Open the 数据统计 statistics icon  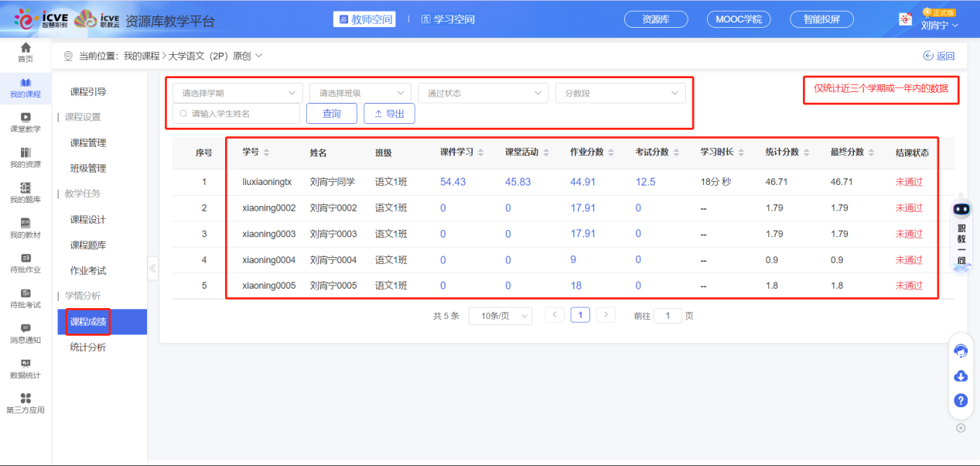(25, 368)
